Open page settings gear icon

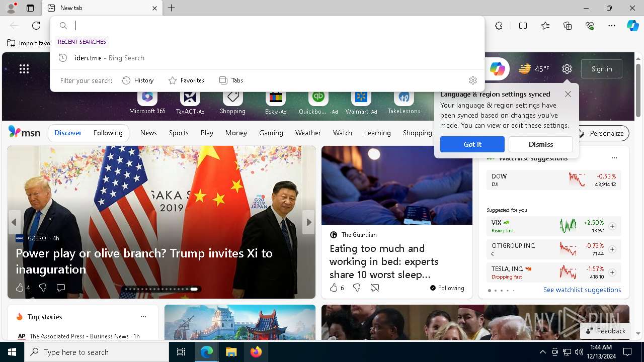pyautogui.click(x=567, y=69)
